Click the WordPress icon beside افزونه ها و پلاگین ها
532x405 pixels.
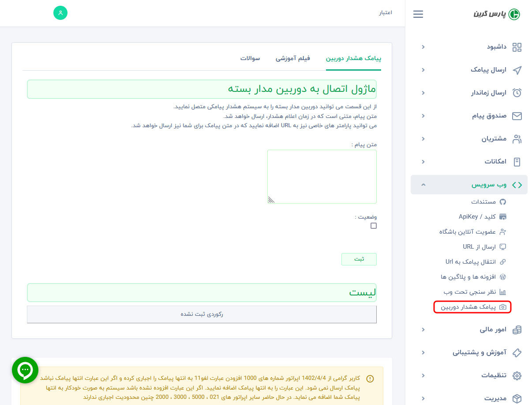(x=504, y=277)
